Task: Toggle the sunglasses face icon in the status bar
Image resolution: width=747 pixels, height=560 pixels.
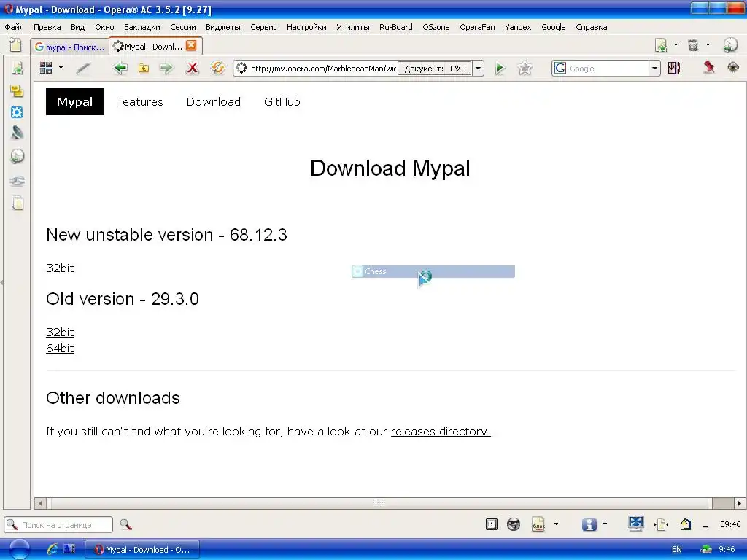Action: click(x=513, y=524)
